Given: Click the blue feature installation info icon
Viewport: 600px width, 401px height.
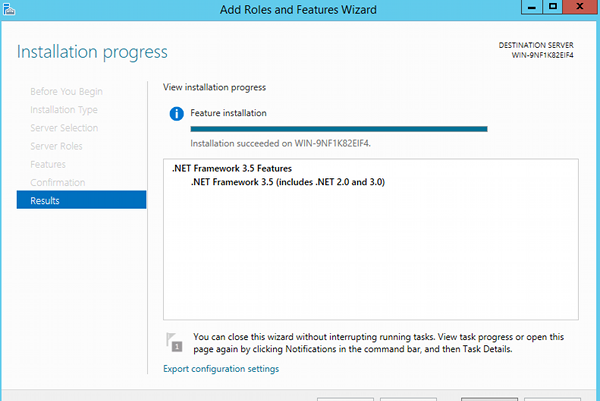Looking at the screenshot, I should point(176,114).
